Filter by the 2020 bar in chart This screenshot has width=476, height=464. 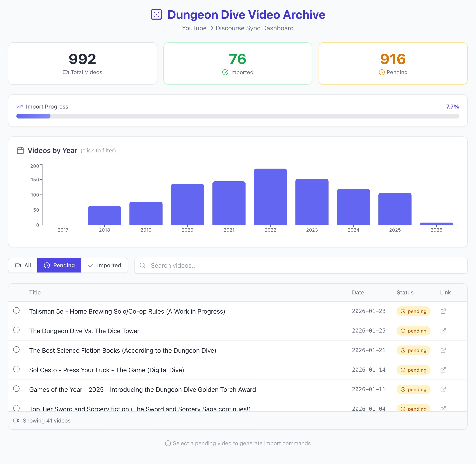[x=187, y=204]
